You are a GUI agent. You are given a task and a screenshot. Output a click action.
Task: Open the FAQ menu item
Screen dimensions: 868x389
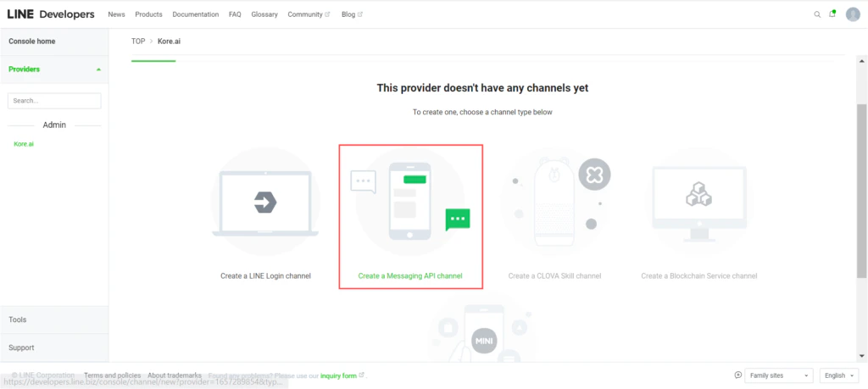(x=235, y=14)
